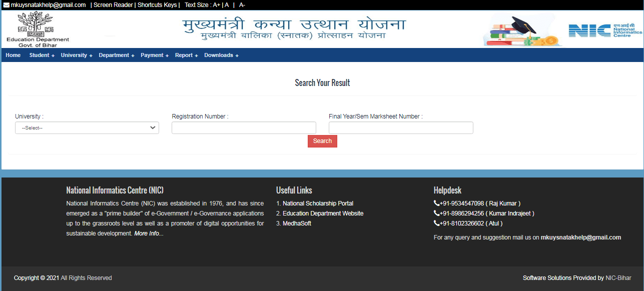Go to the Home menu item
Image resolution: width=644 pixels, height=291 pixels.
tap(13, 55)
